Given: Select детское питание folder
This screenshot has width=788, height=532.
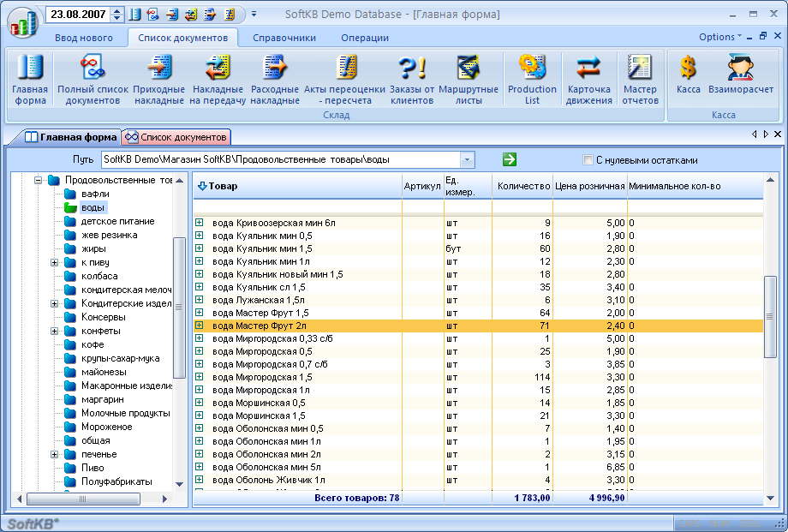Looking at the screenshot, I should (x=117, y=221).
